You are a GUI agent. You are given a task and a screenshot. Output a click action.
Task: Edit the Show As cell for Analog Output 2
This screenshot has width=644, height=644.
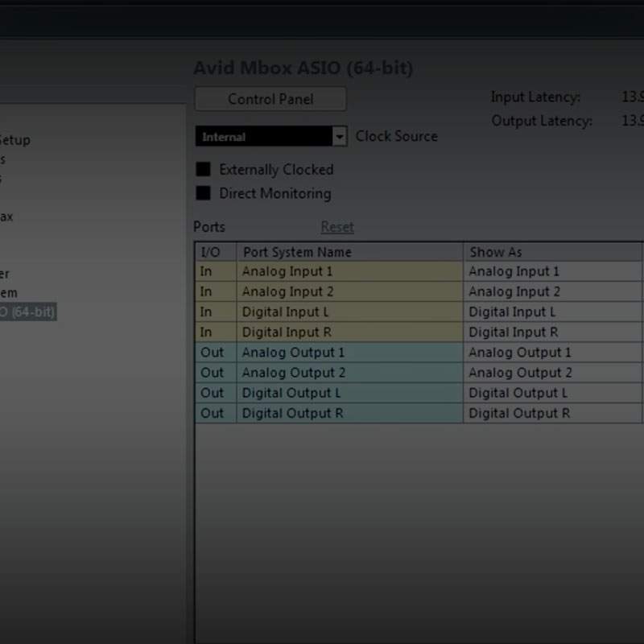pyautogui.click(x=553, y=373)
